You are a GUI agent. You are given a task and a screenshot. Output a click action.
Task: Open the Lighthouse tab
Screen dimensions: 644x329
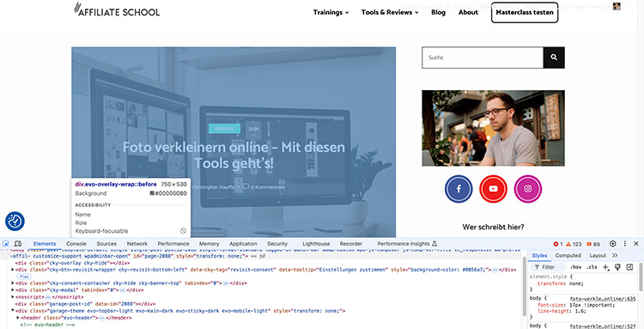point(316,244)
